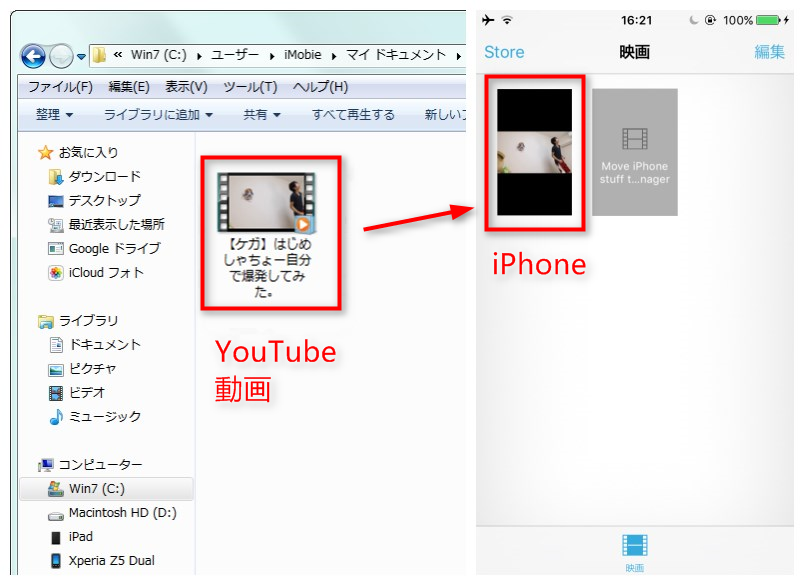Open Move iPhone stuff video tile
The image size is (804, 585).
pyautogui.click(x=635, y=152)
